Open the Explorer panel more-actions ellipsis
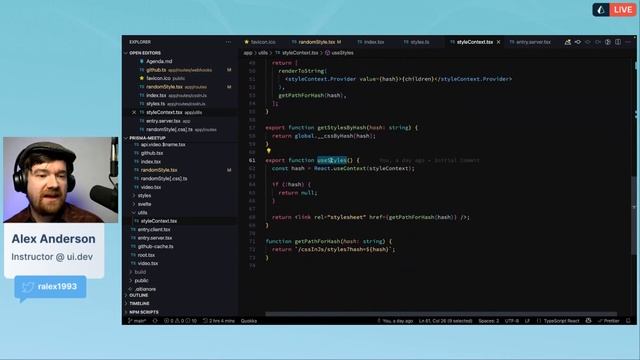The width and height of the screenshot is (640, 360). (228, 42)
